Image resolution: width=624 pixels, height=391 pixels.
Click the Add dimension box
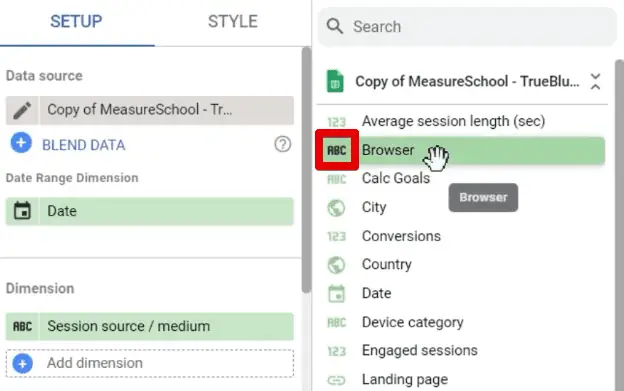(x=150, y=363)
